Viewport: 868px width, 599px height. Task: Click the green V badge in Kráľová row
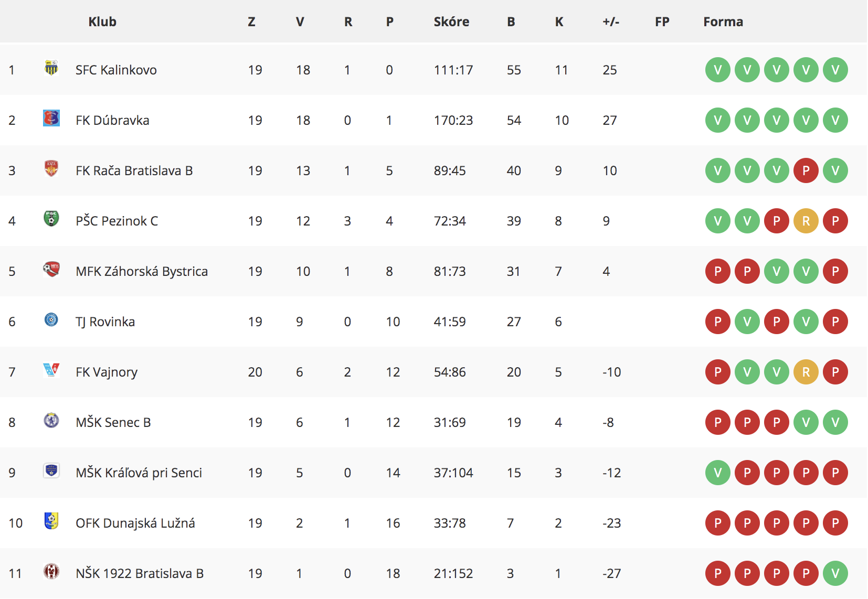tap(718, 473)
